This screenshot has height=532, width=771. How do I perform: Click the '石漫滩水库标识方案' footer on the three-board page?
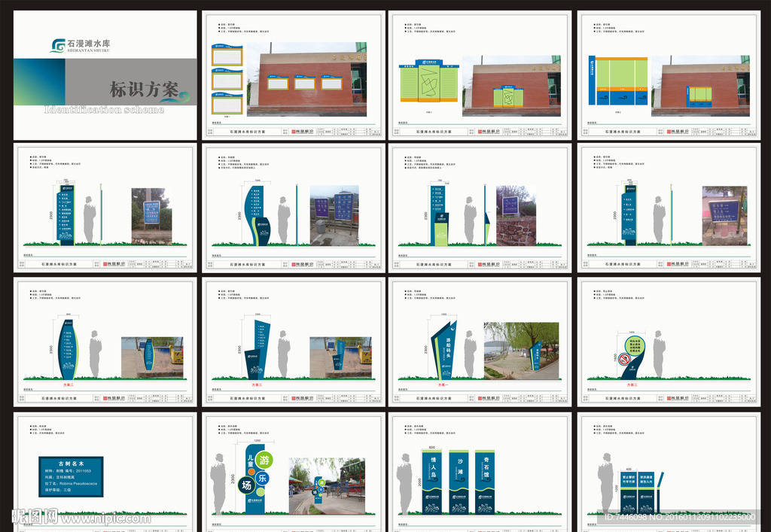coord(247,132)
